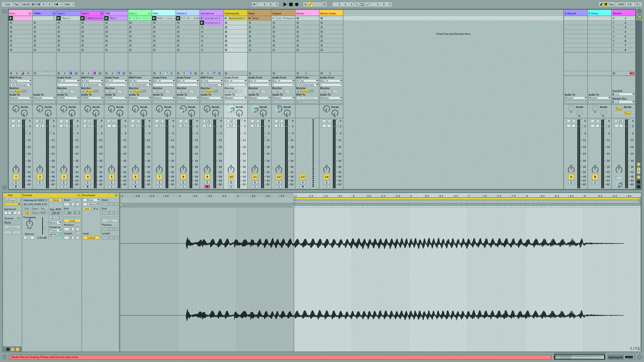The height and width of the screenshot is (362, 644).
Task: Click the sample Save button
Action: [x=35, y=208]
